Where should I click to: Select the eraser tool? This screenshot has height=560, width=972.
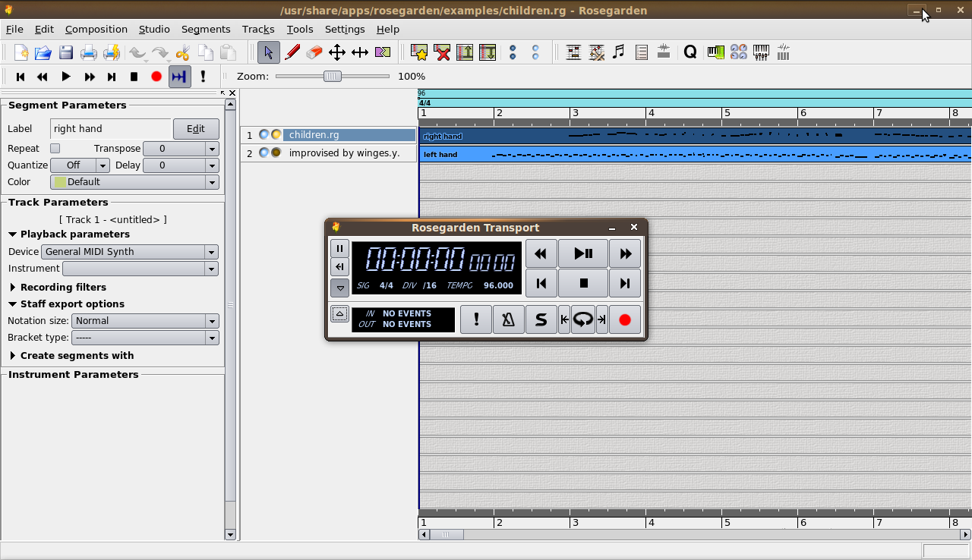point(314,52)
